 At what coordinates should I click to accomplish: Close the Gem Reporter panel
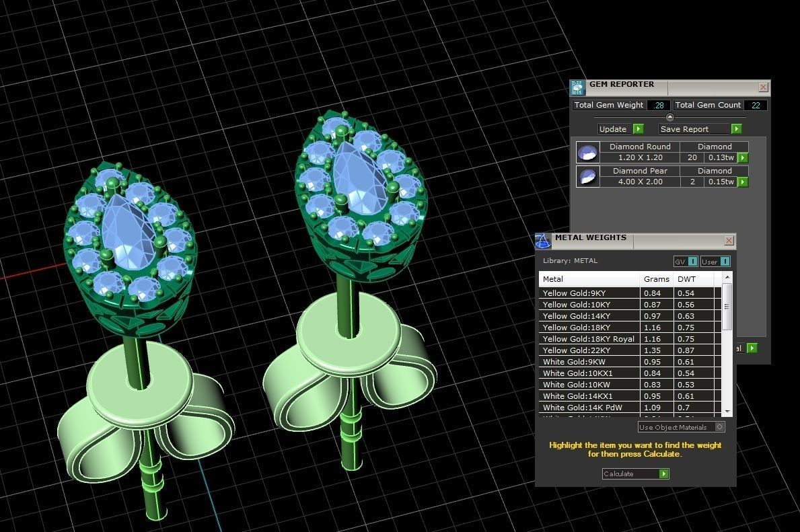click(x=763, y=87)
